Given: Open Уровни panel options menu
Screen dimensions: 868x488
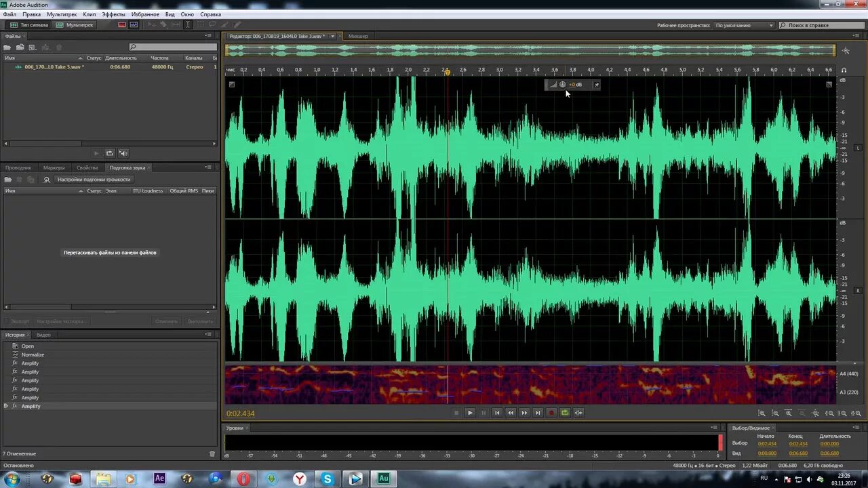Looking at the screenshot, I should (x=714, y=428).
